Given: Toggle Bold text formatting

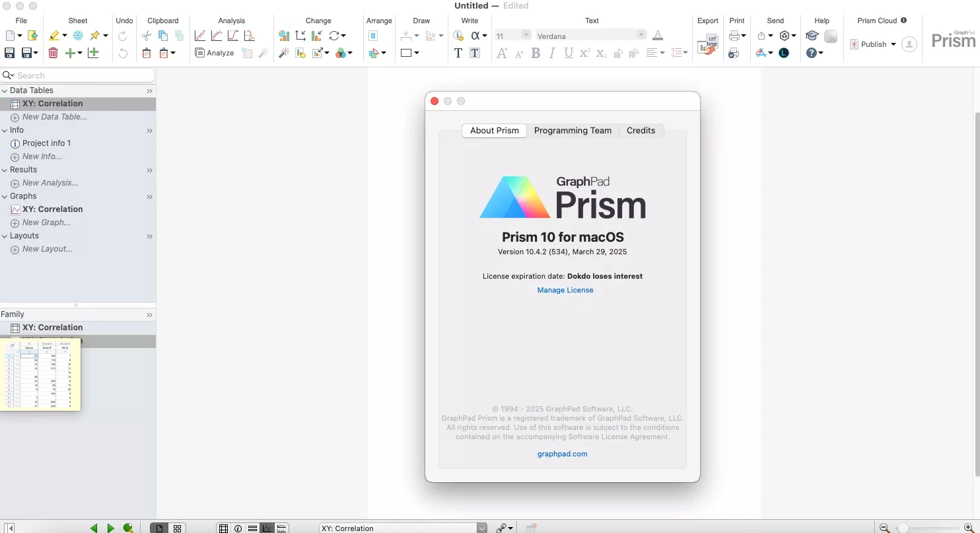Looking at the screenshot, I should click(536, 53).
